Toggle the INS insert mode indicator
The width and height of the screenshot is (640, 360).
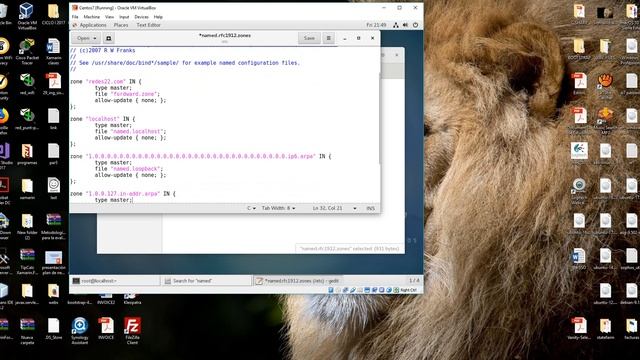370,208
